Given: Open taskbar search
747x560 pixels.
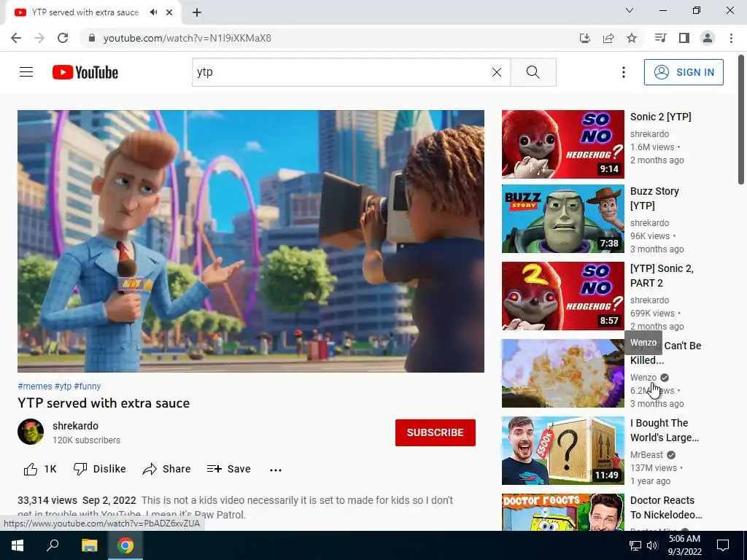Looking at the screenshot, I should click(53, 545).
